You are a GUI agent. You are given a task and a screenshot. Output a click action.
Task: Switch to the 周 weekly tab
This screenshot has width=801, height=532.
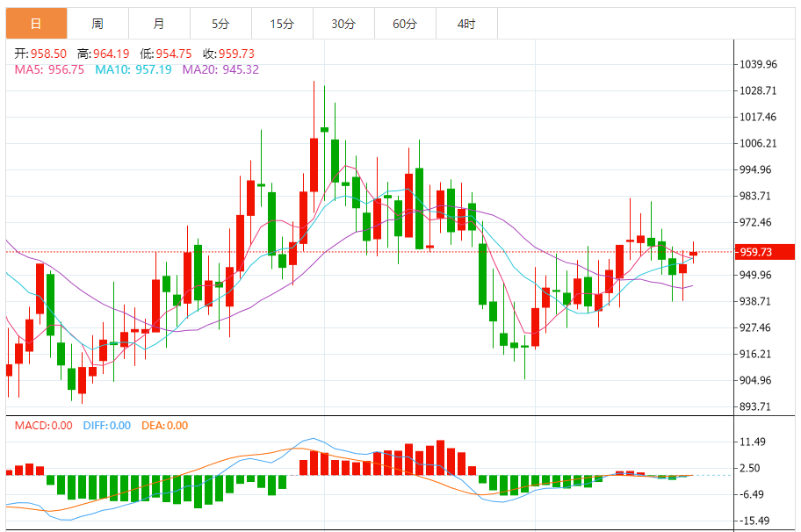coord(97,24)
